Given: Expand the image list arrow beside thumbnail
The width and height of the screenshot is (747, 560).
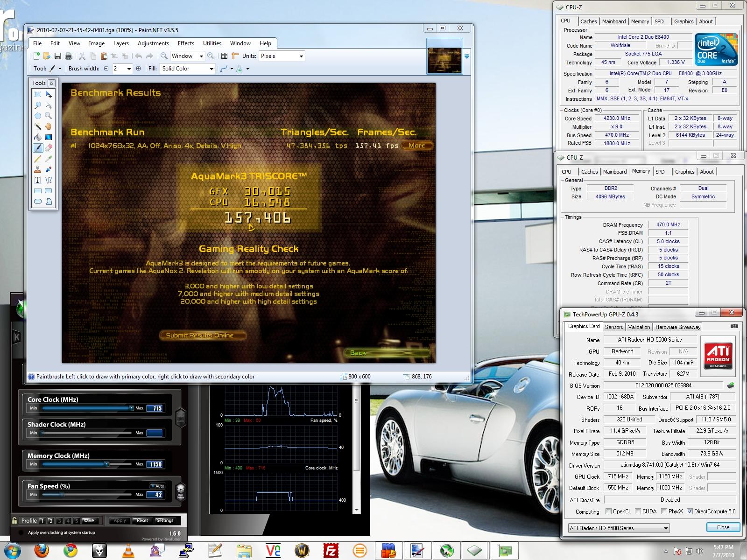Looking at the screenshot, I should (x=466, y=56).
